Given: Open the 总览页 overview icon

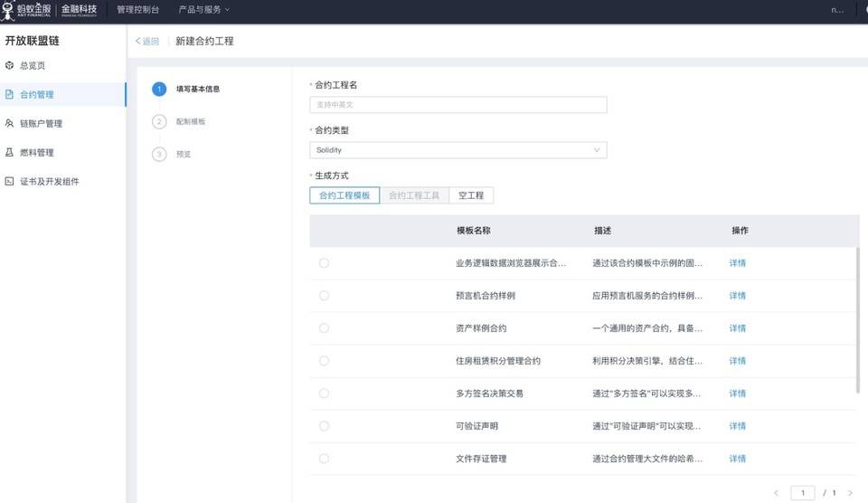Looking at the screenshot, I should (x=9, y=65).
